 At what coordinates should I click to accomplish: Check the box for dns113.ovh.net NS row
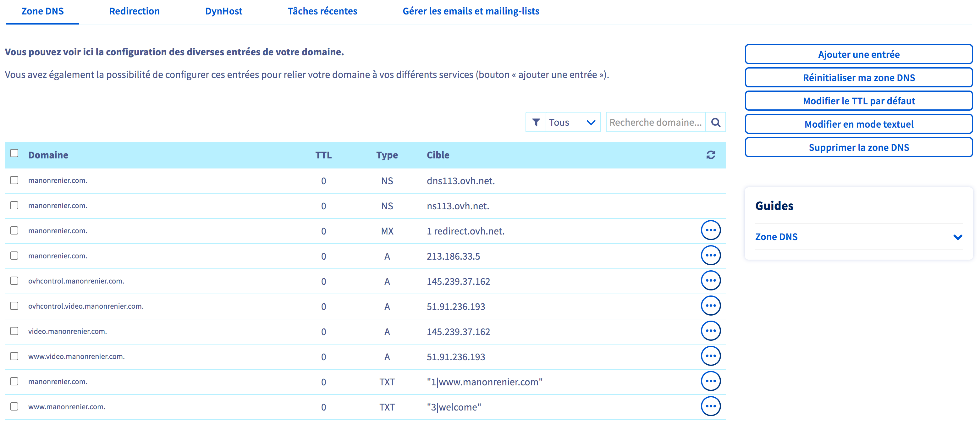(x=14, y=180)
